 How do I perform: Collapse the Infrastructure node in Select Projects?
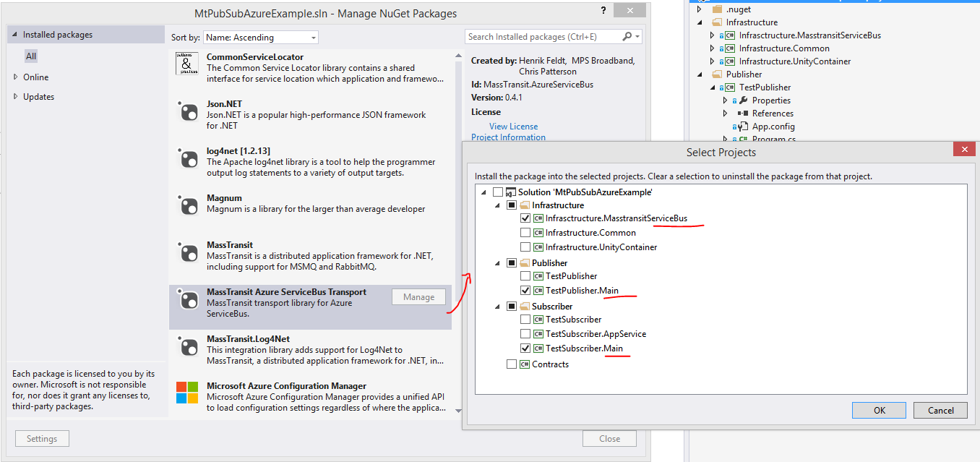(x=497, y=205)
